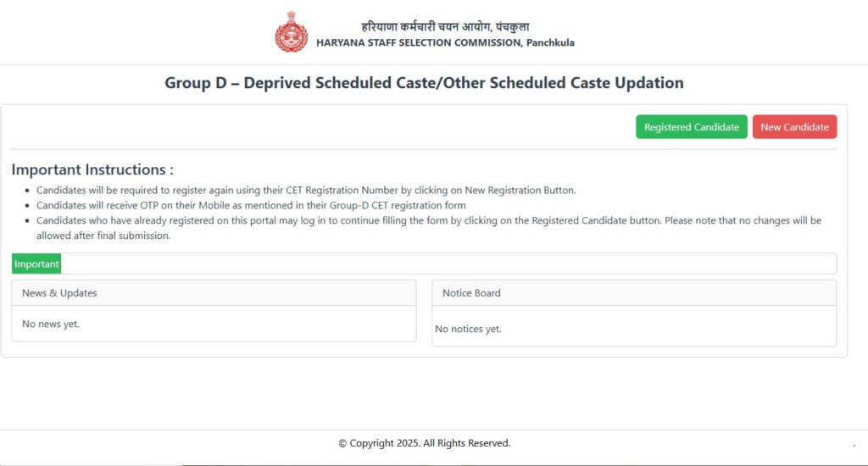Select the News & Updates panel header
The height and width of the screenshot is (466, 868).
coord(214,293)
